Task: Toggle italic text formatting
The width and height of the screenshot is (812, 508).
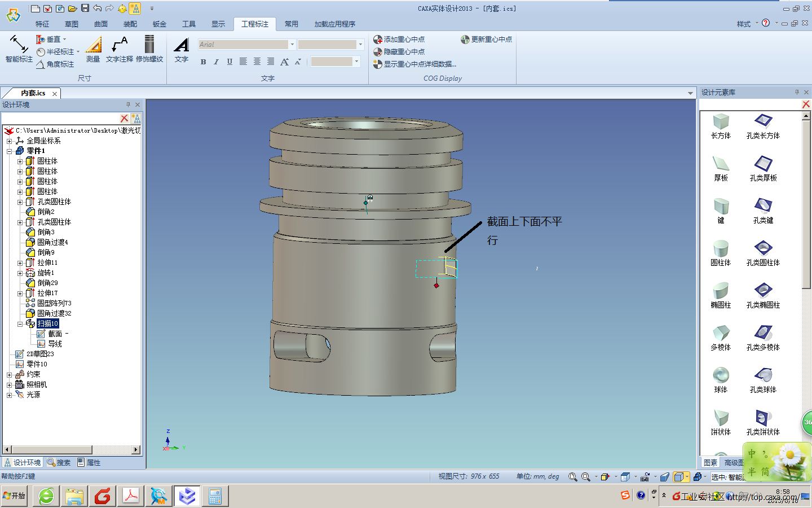Action: [x=216, y=62]
